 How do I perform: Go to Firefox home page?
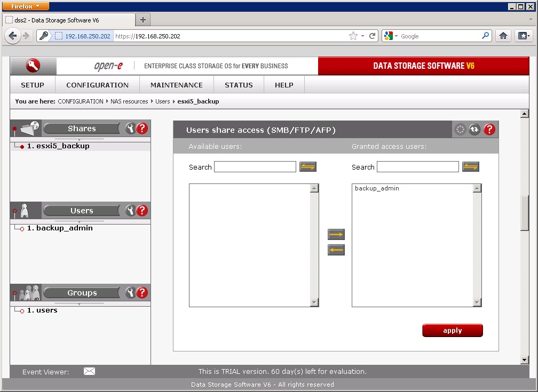[x=503, y=36]
